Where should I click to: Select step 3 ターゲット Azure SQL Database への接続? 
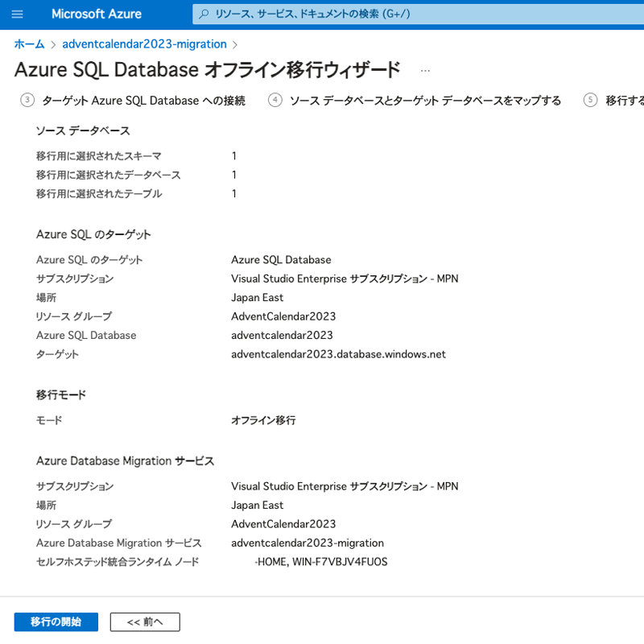point(133,100)
